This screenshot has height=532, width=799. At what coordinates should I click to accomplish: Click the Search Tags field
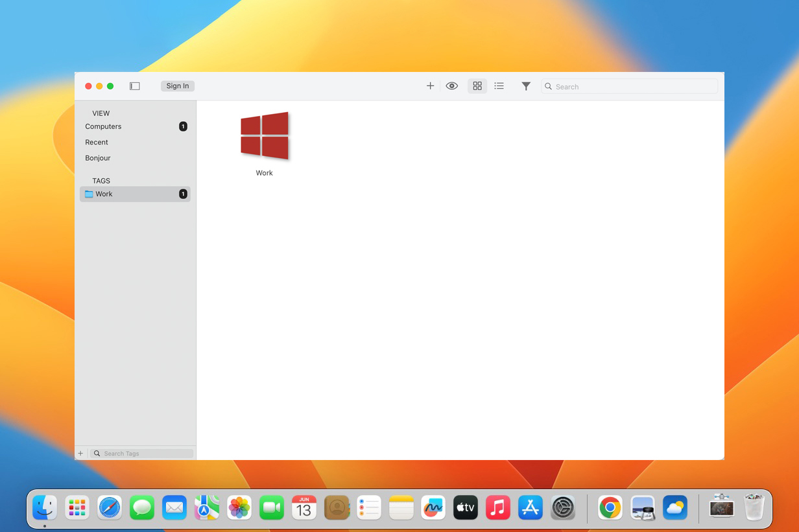[141, 454]
